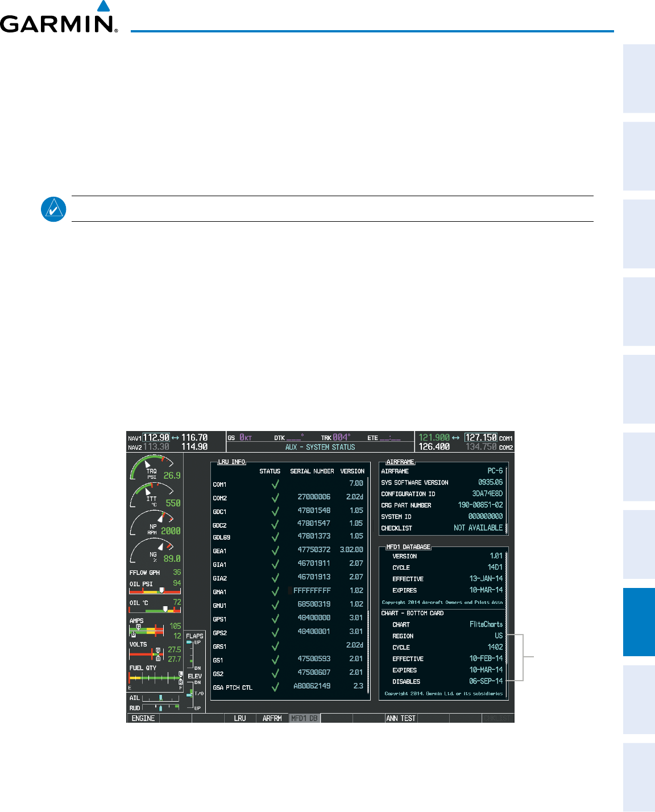The image size is (655, 812).
Task: Click the COM2 frequency 126.400
Action: (434, 447)
